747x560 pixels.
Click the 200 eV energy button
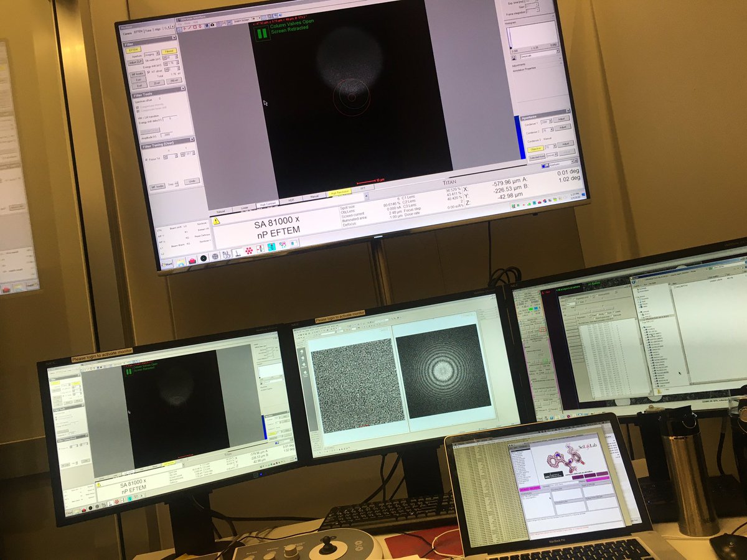[174, 81]
